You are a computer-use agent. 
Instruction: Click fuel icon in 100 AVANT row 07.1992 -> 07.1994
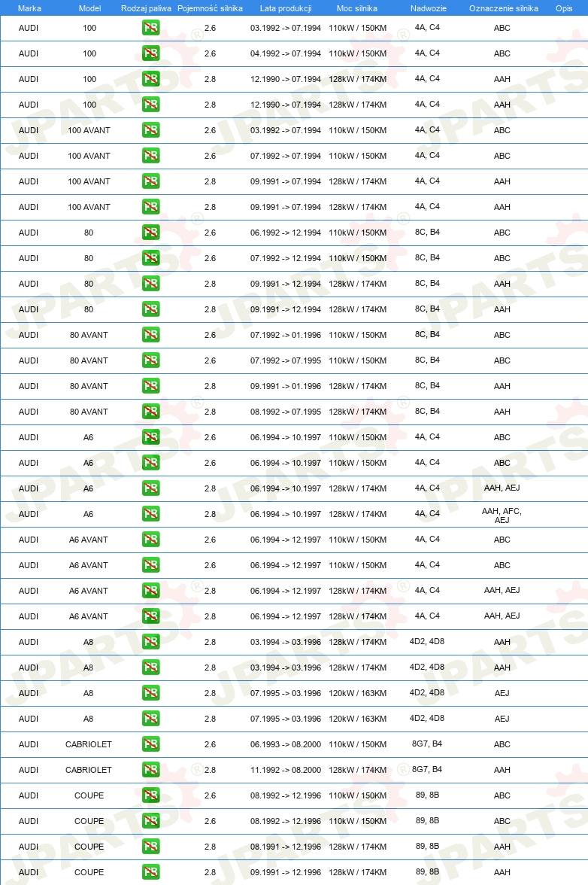150,155
